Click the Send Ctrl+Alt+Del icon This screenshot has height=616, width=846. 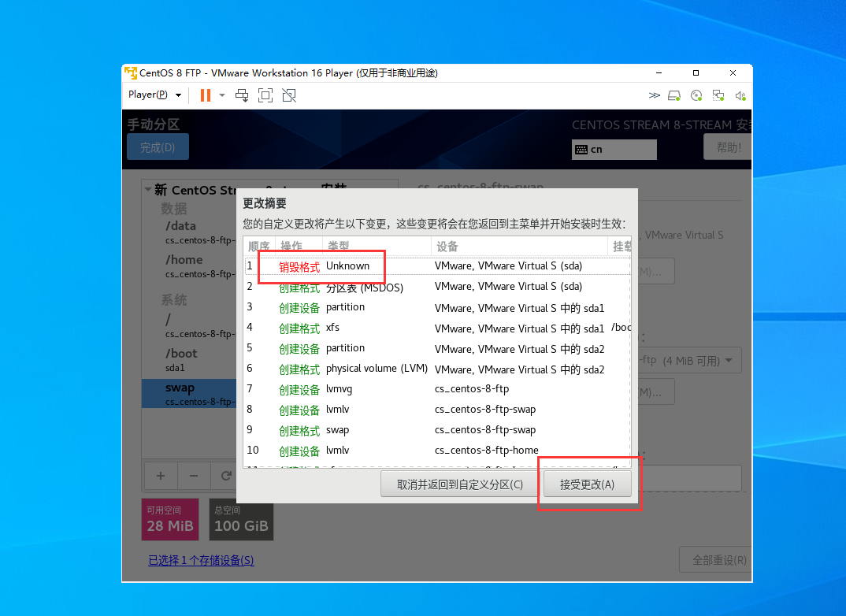[242, 95]
